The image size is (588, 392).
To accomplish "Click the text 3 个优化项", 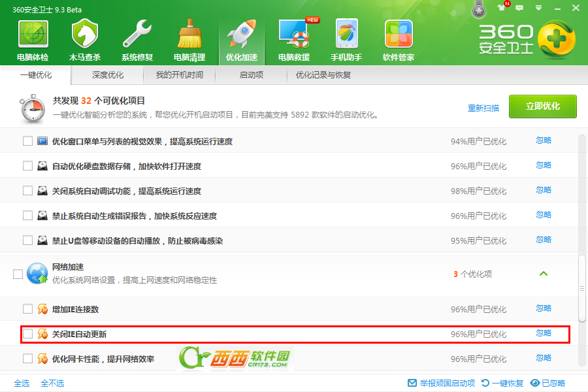I will tap(472, 274).
